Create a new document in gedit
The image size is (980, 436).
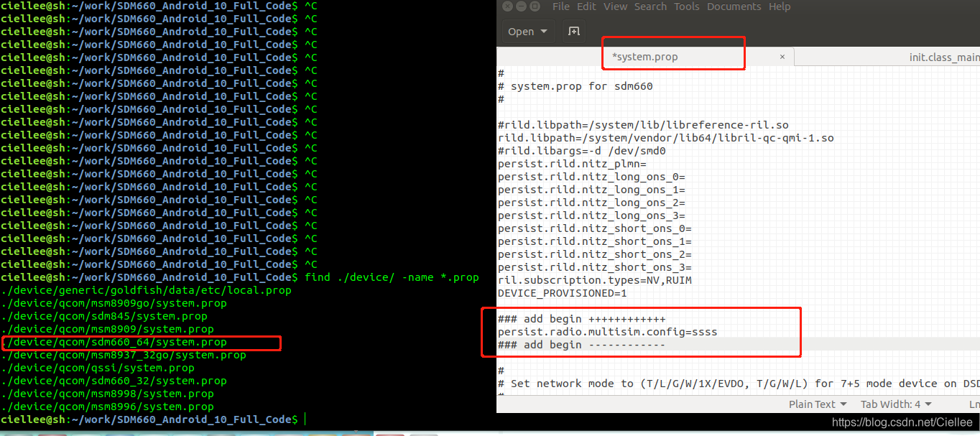[x=573, y=32]
